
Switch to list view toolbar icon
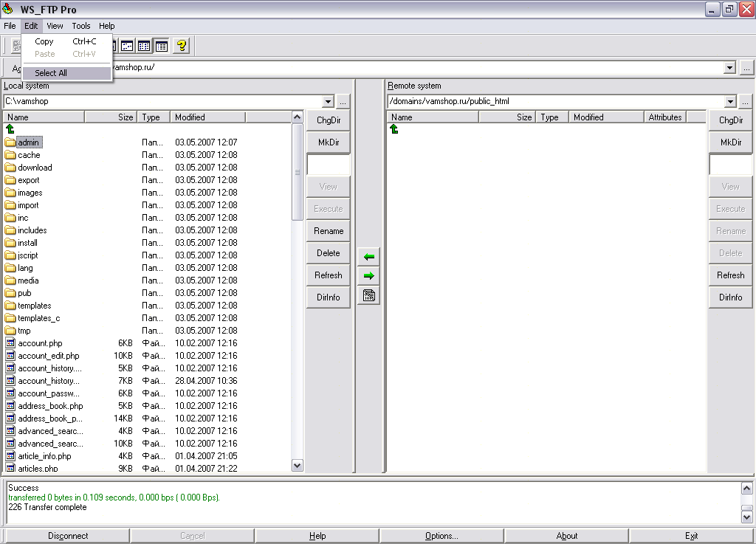click(144, 47)
